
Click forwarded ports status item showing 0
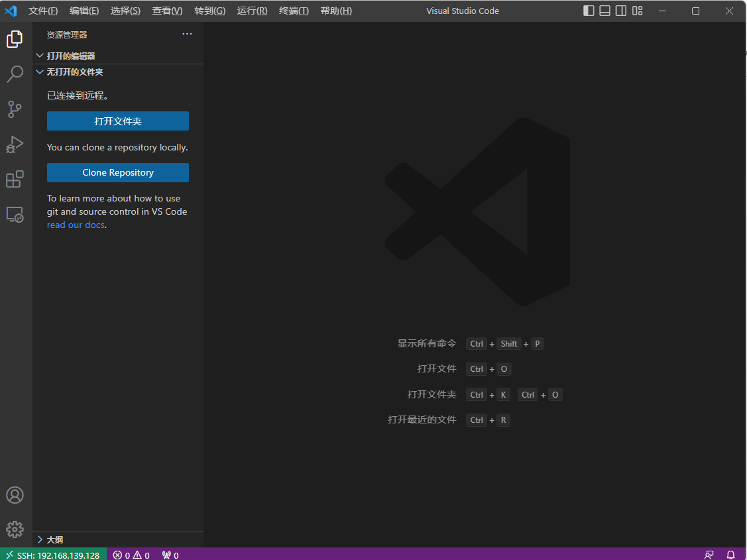tap(170, 555)
